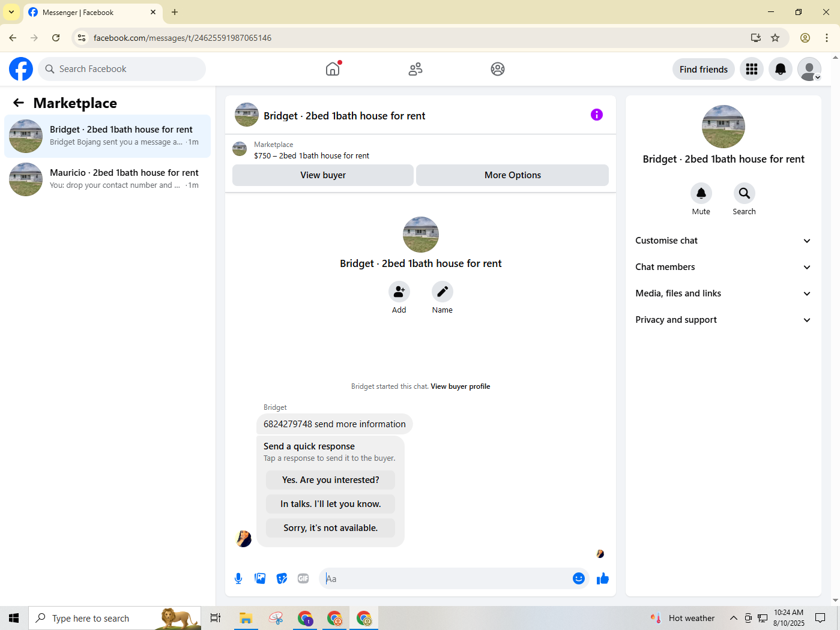Expand Privacy and support section
Viewport: 840px width, 630px height.
point(724,320)
